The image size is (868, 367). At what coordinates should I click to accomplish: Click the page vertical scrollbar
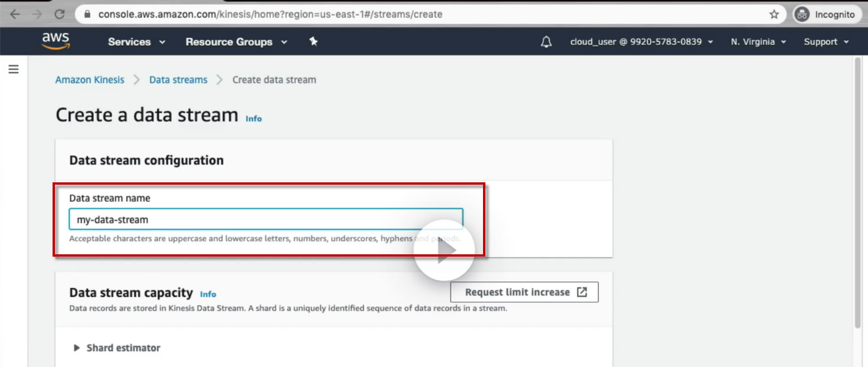pos(857,192)
